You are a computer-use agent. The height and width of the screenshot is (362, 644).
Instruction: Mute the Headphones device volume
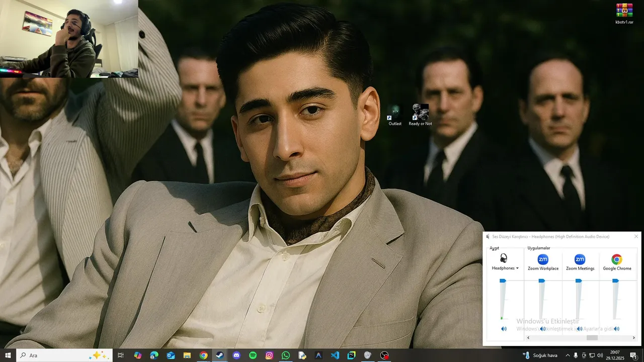(504, 329)
